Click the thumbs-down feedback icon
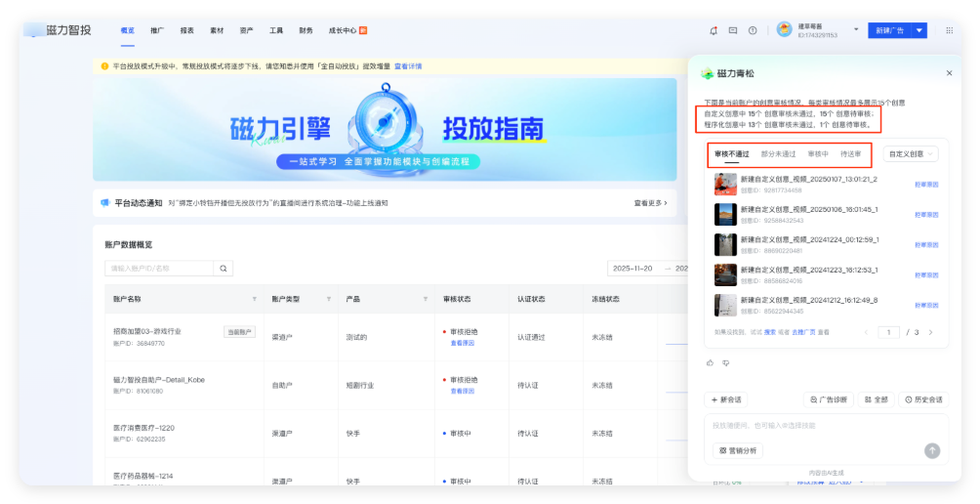 click(725, 362)
